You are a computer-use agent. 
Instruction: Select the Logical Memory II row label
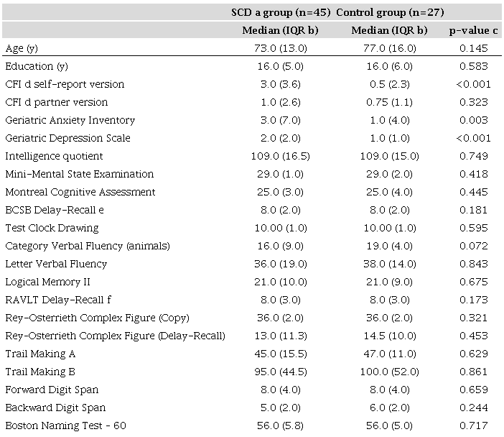[47, 282]
